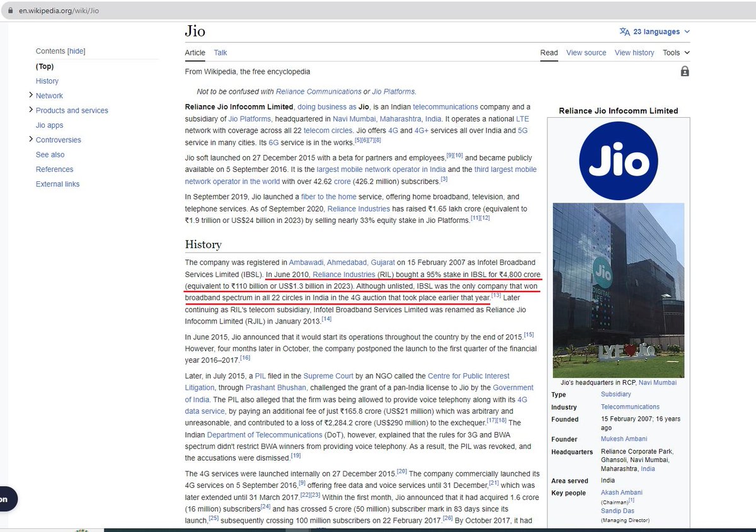
Task: Open Sandip Das link in infobox
Action: point(617,511)
